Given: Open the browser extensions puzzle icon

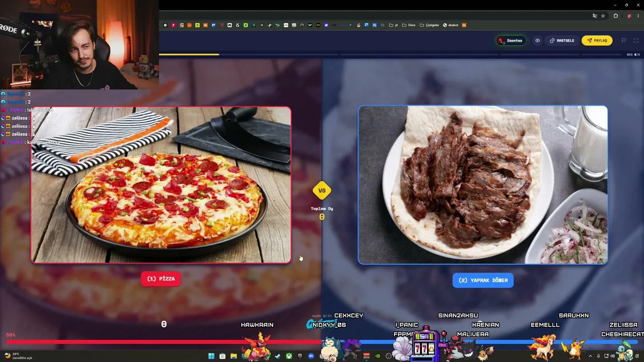Looking at the screenshot, I should (615, 16).
